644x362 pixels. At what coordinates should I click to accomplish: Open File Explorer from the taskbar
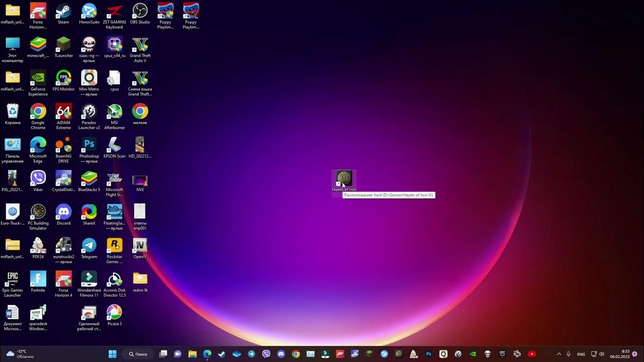(x=192, y=354)
